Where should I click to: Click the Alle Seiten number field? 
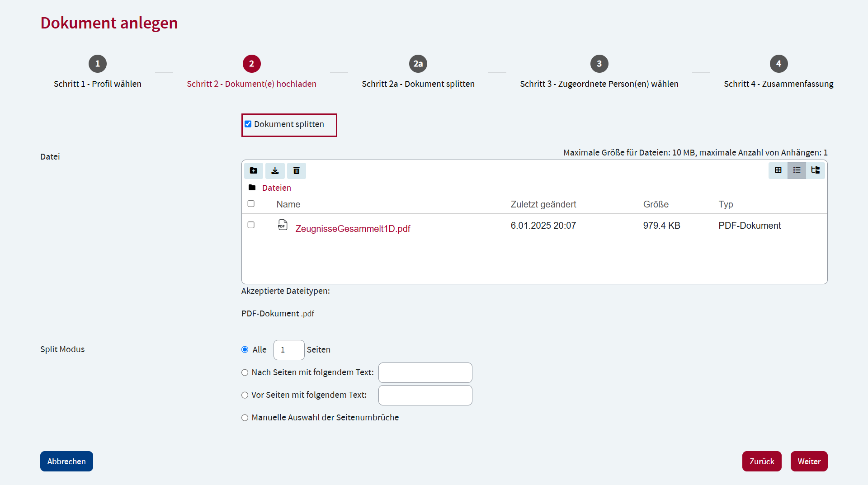289,350
